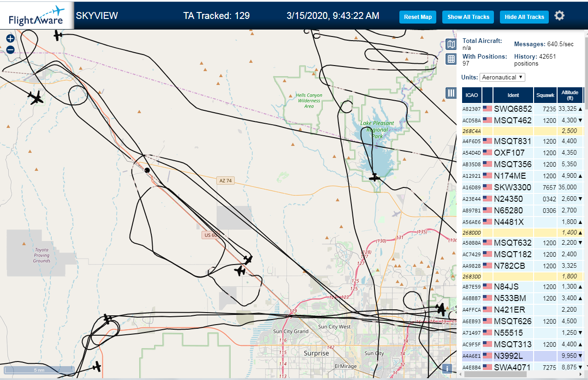Screen dimensions: 588x380
Task: Click the SKYVIEW title text
Action: (x=97, y=16)
